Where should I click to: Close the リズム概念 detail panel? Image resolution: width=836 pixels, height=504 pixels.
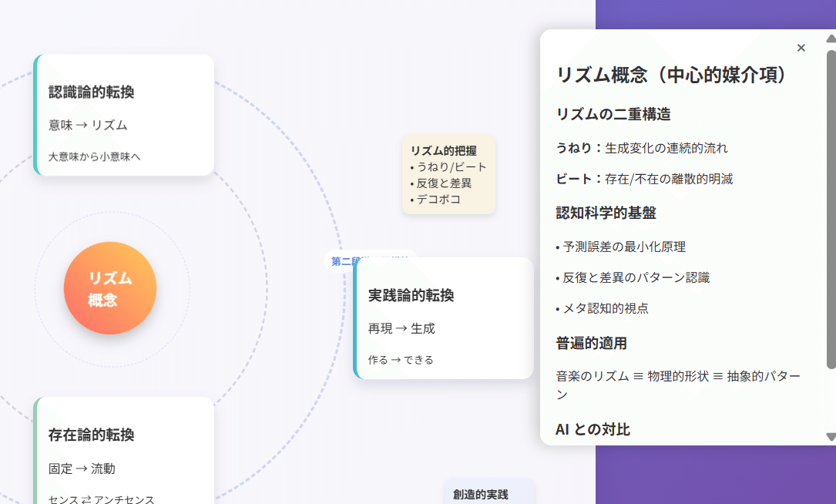tap(801, 48)
